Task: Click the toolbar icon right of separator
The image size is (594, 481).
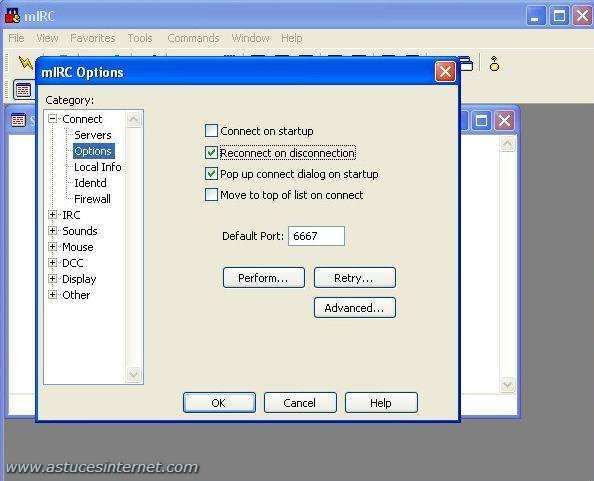Action: point(494,64)
